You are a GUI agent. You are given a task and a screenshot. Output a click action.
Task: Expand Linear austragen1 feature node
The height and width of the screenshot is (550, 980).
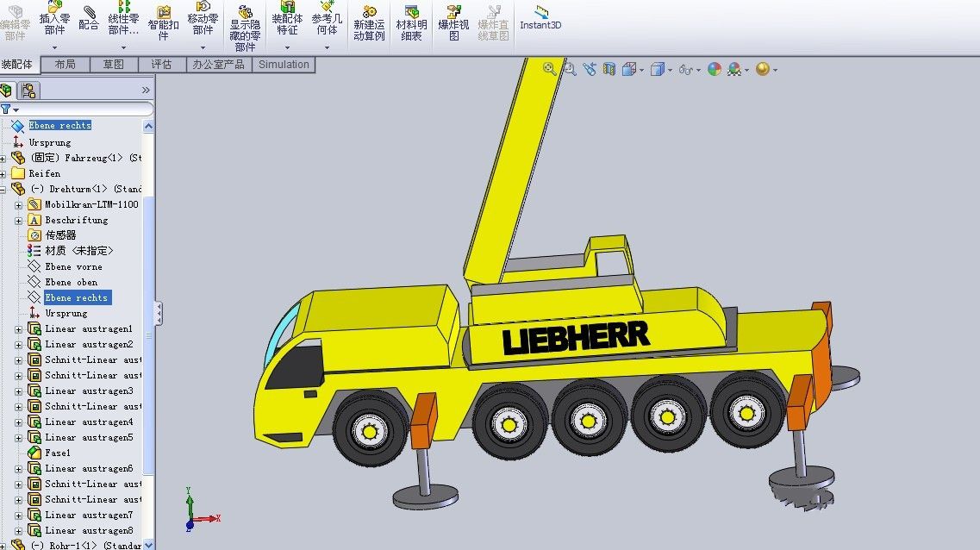[x=19, y=329]
